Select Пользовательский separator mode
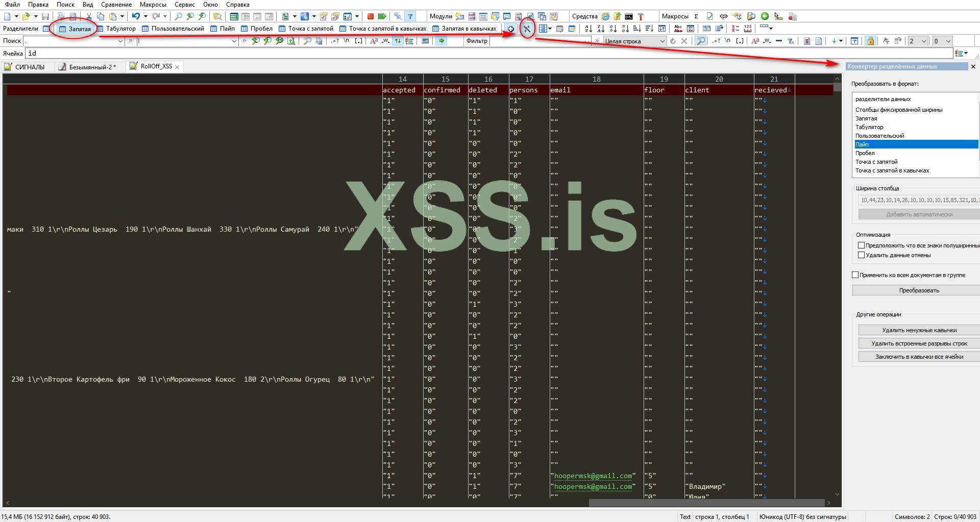 pyautogui.click(x=173, y=29)
